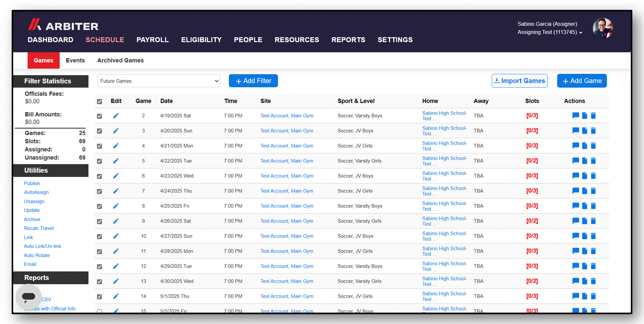This screenshot has height=324, width=644.
Task: Click the document icon for game 3
Action: click(x=584, y=131)
